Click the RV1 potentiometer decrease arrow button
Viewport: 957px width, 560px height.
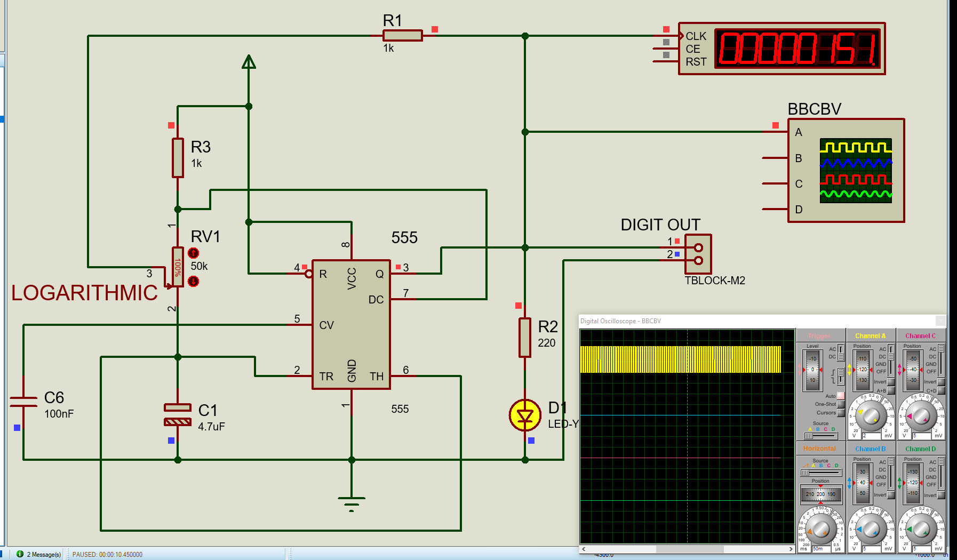point(193,281)
